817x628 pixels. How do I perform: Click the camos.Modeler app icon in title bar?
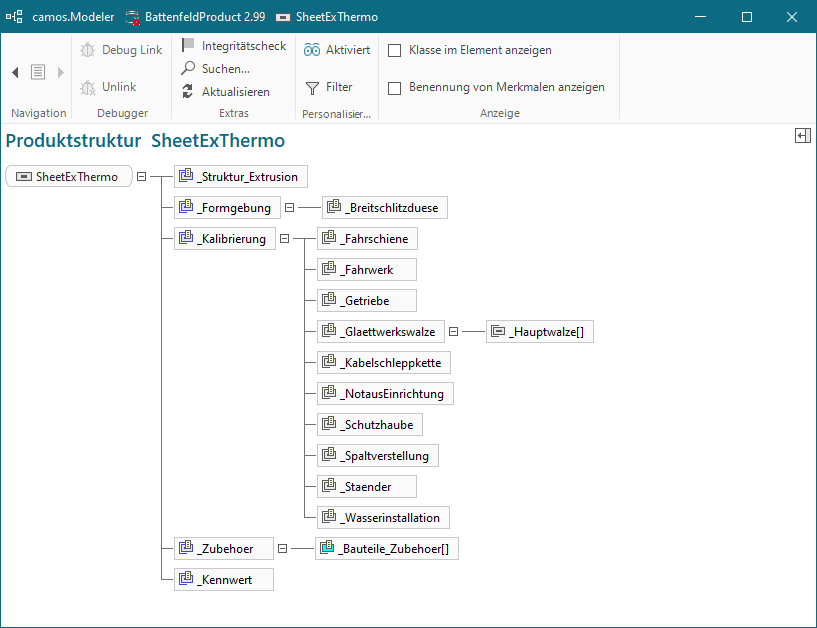click(x=15, y=17)
